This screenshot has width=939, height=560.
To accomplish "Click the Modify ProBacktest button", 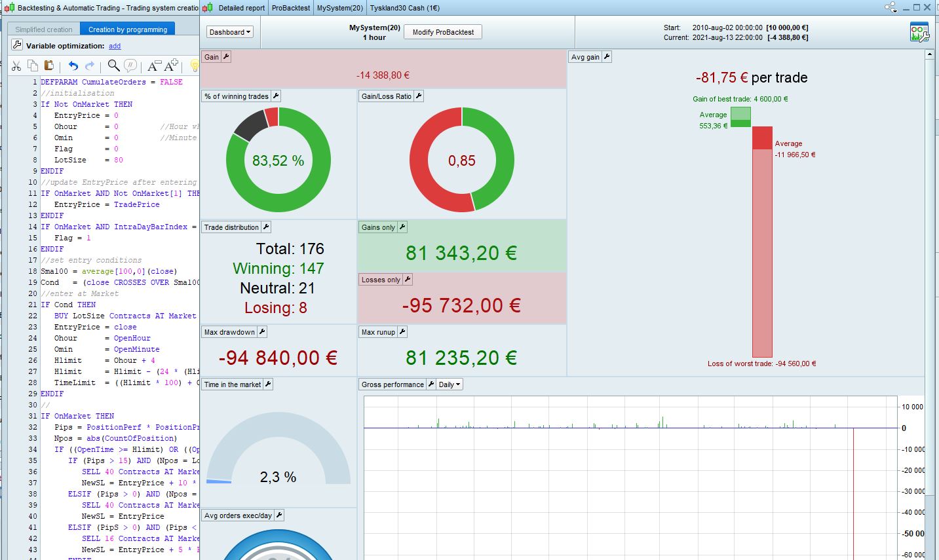I will (x=443, y=32).
